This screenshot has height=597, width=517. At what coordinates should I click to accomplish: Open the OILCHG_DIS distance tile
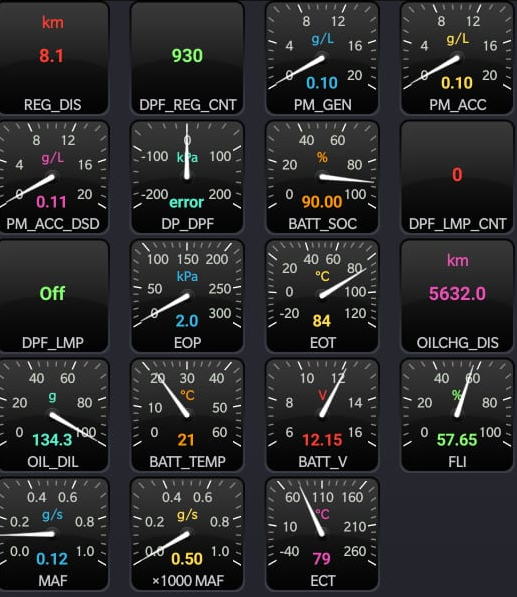[x=457, y=296]
